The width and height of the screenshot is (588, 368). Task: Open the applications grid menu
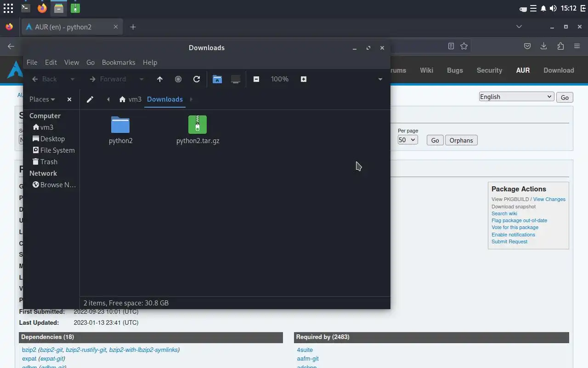(8, 8)
